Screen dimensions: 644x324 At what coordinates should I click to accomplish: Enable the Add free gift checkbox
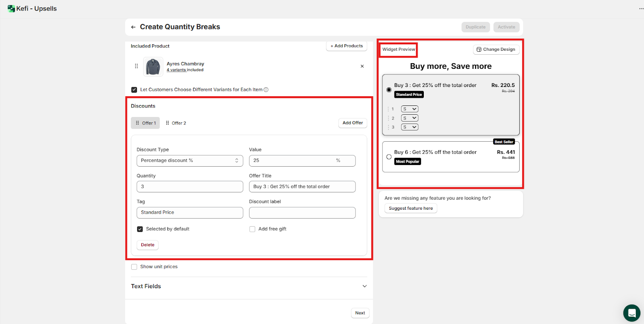[x=252, y=229]
